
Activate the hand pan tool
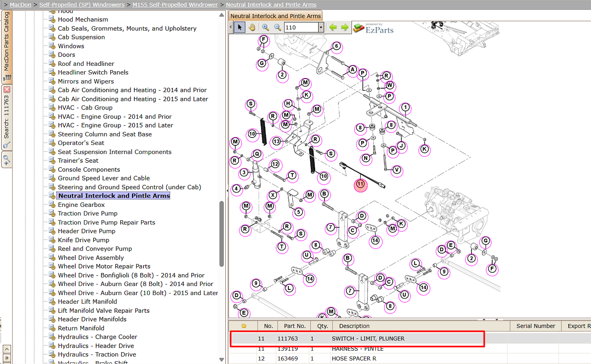tap(252, 27)
